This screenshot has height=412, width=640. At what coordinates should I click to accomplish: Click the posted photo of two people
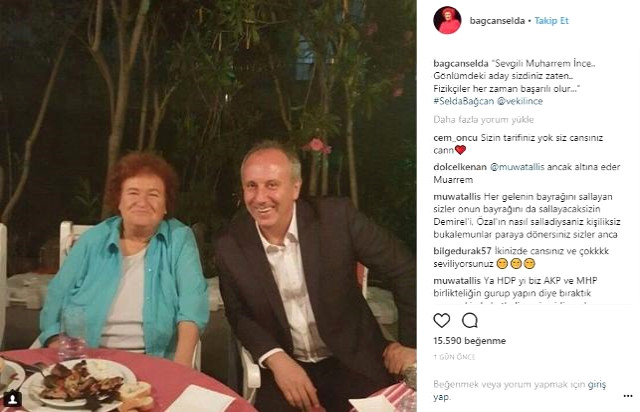pyautogui.click(x=208, y=206)
